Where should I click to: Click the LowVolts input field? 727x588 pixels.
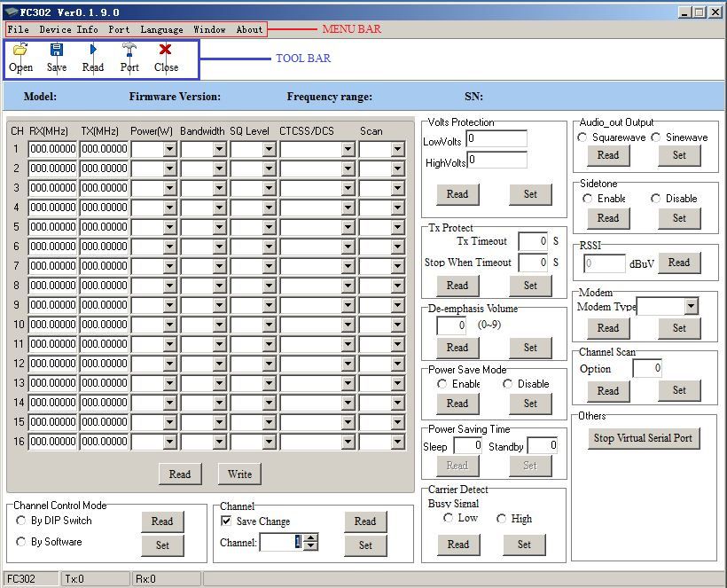(496, 138)
